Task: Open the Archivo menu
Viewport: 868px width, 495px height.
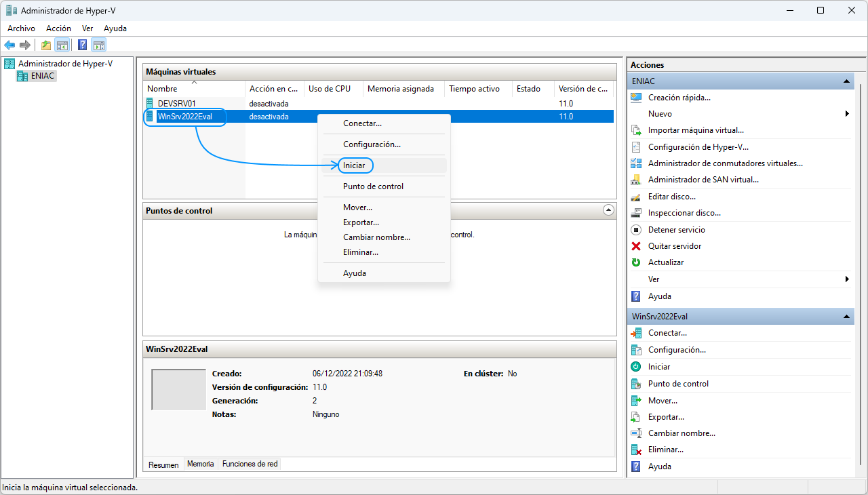Action: 21,28
